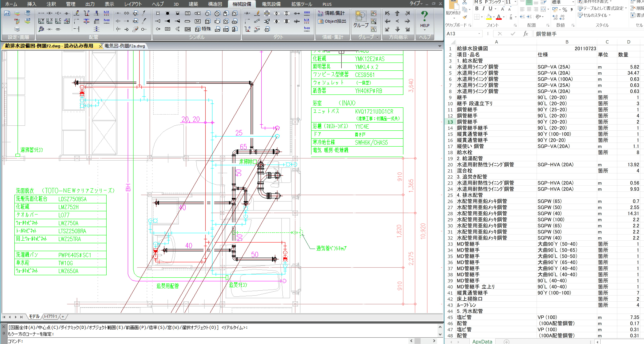
Task: Switch to 電気図-例題F2a.dwg drawing tab
Action: click(125, 46)
